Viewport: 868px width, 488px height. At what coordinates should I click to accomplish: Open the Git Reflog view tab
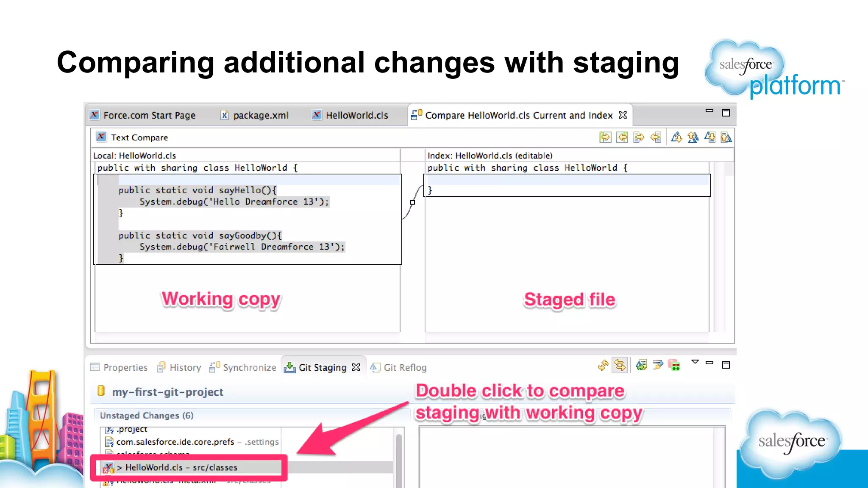click(398, 367)
